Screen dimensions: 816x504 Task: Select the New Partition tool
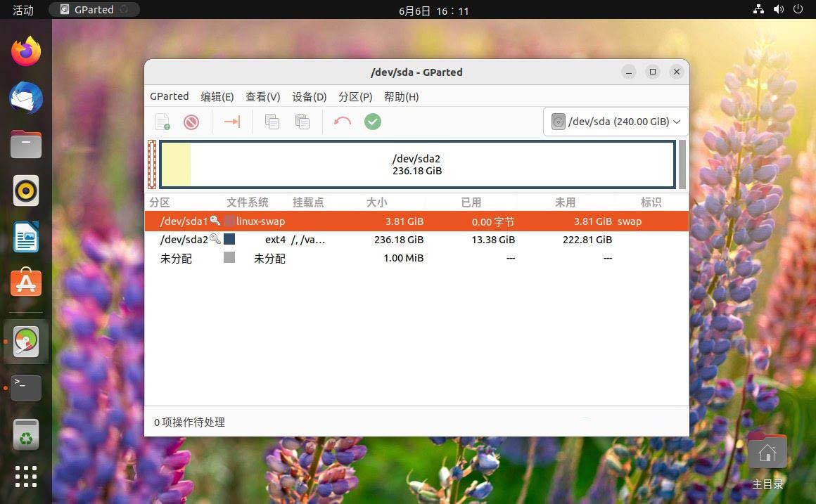[162, 122]
